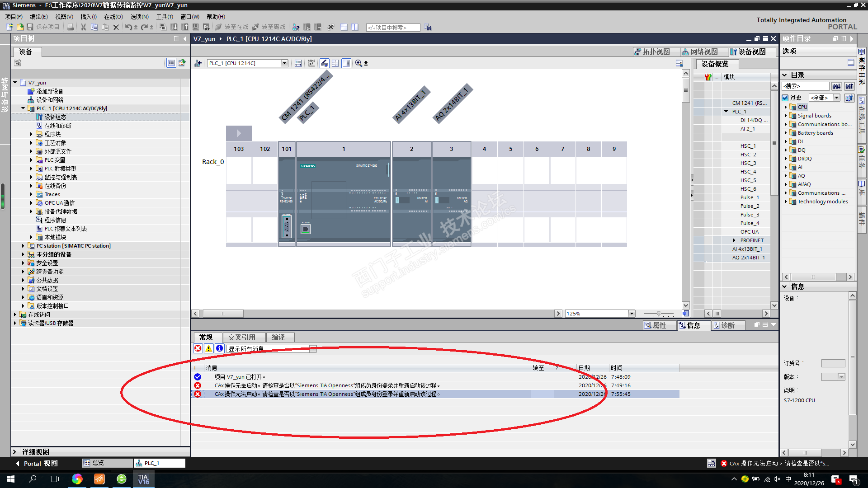Expand the Signal boards catalog folder
Image resolution: width=868 pixels, height=488 pixels.
pos(786,116)
